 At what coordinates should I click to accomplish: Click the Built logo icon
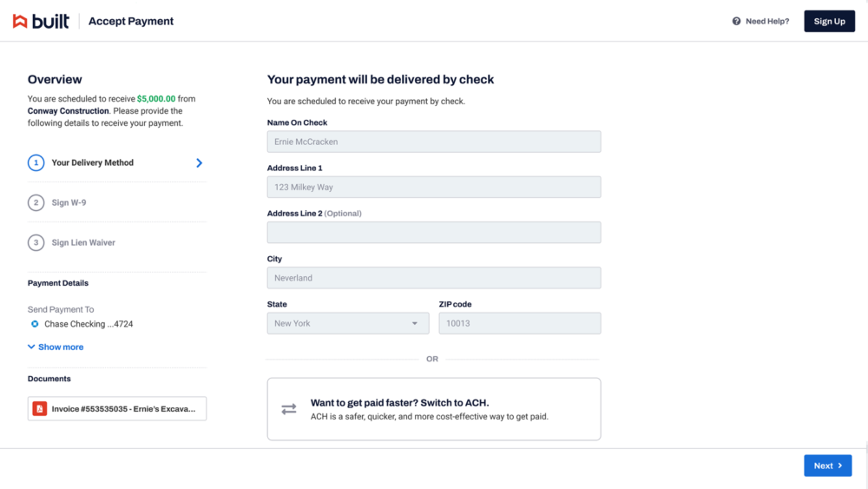[20, 21]
